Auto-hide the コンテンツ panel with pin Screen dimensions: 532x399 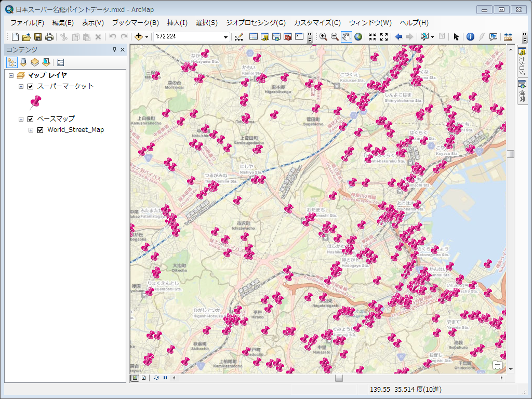point(115,49)
